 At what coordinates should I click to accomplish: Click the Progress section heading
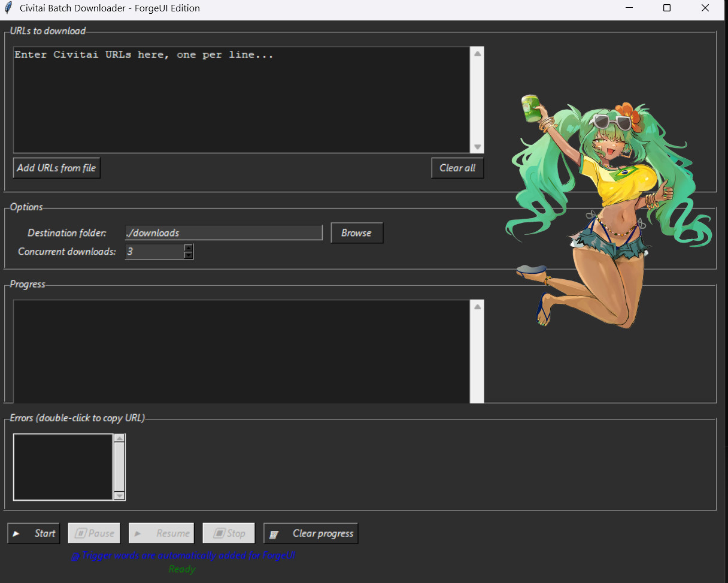click(x=28, y=284)
